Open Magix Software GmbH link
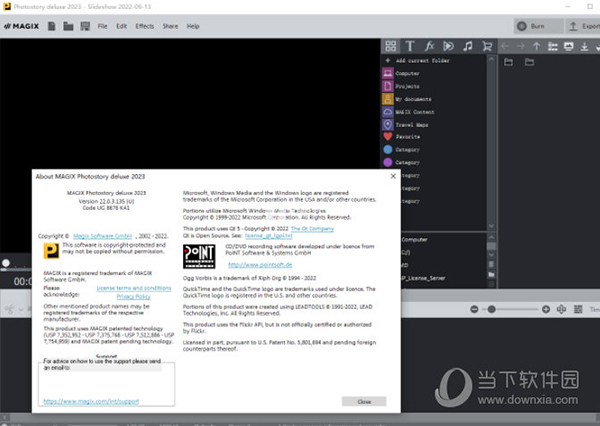600x426 pixels. [103, 236]
